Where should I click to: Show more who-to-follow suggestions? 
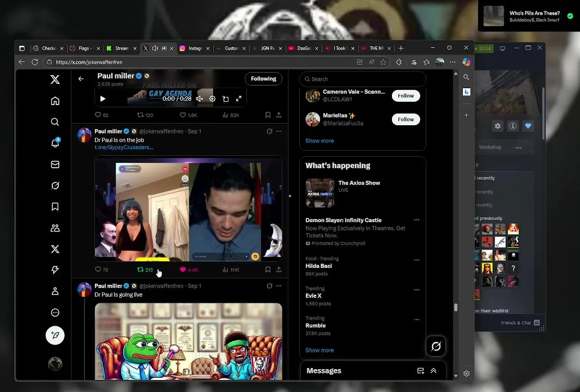(319, 141)
